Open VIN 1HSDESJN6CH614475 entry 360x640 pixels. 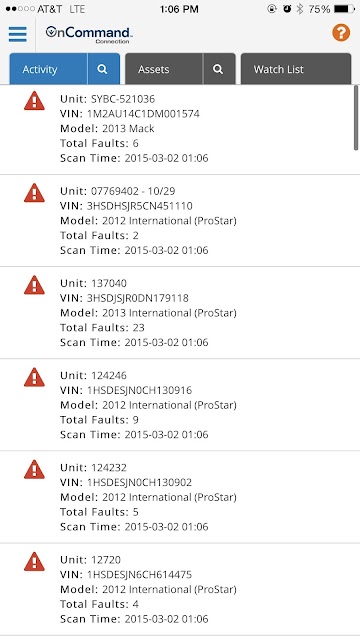[178, 590]
